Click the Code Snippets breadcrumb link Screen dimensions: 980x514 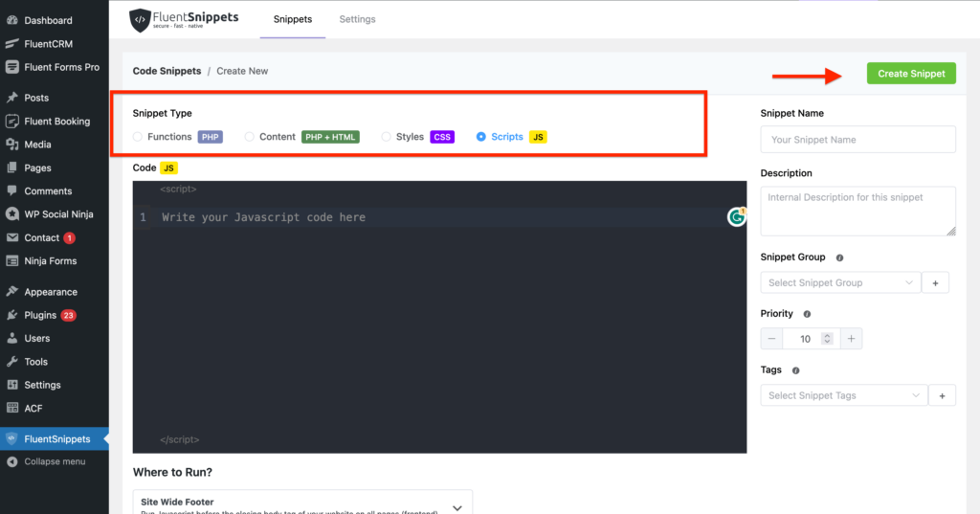[167, 71]
